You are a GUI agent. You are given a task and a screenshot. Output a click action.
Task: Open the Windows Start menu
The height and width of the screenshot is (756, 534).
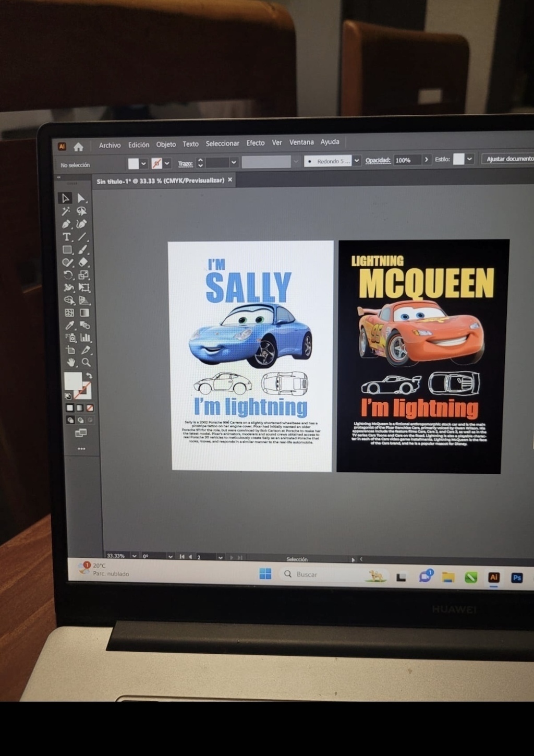pyautogui.click(x=265, y=574)
